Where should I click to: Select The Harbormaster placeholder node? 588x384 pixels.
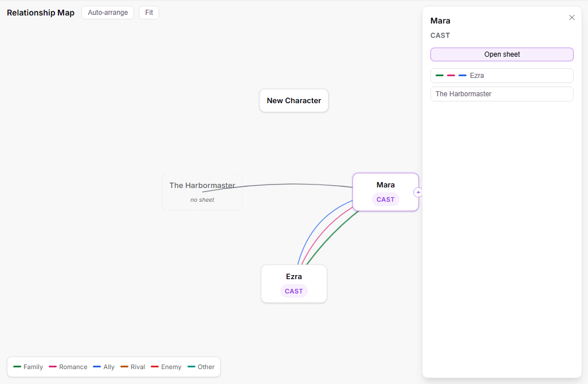[202, 192]
